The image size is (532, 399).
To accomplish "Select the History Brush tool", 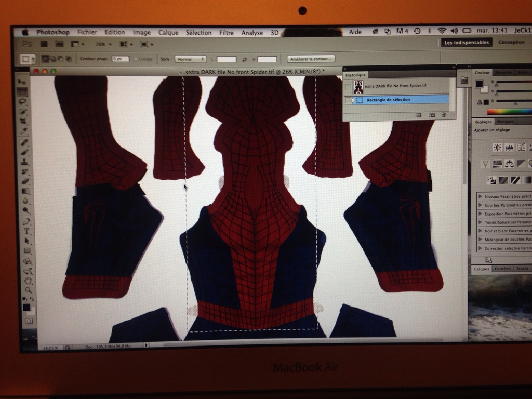I will pos(25,171).
